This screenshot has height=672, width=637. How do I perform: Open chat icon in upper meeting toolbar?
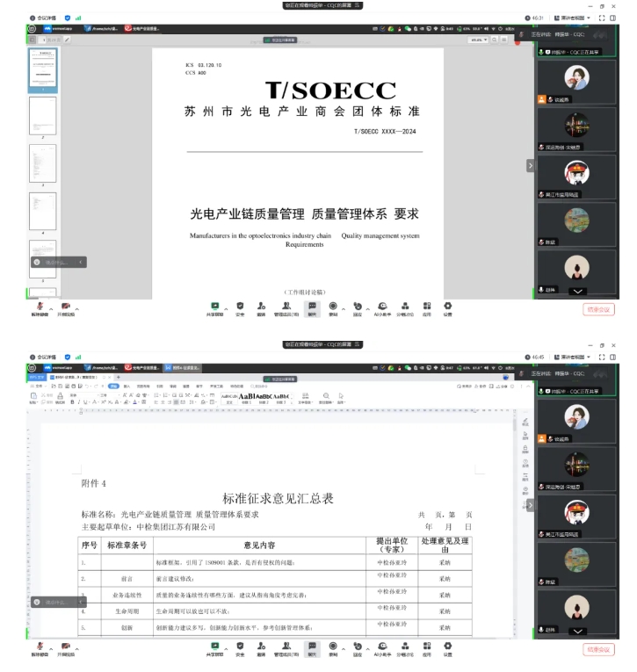tap(312, 306)
